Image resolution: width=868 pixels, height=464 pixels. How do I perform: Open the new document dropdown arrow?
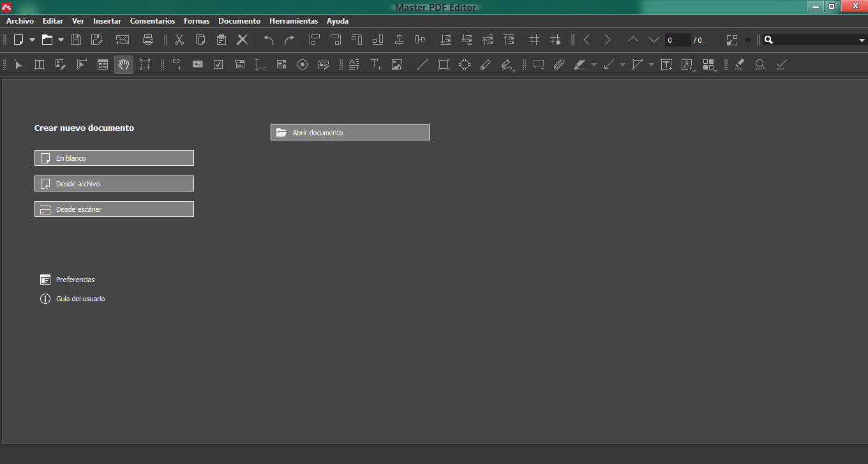click(32, 40)
